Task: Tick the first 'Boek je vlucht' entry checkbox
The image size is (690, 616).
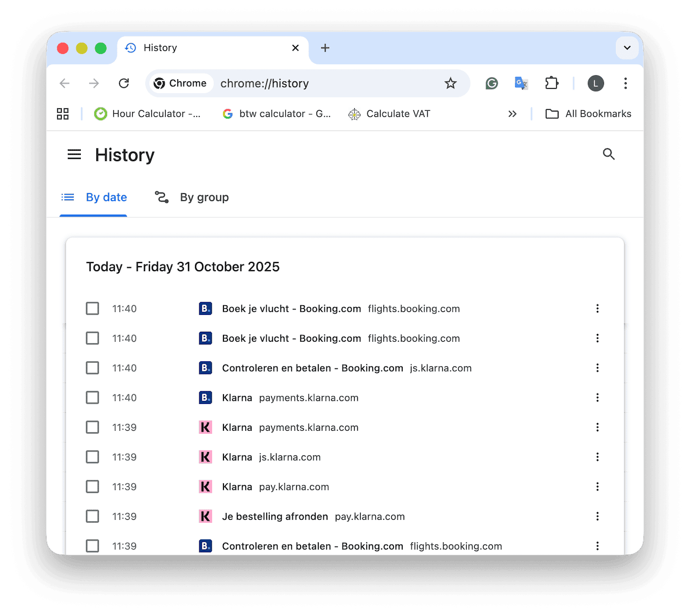Action: point(92,308)
